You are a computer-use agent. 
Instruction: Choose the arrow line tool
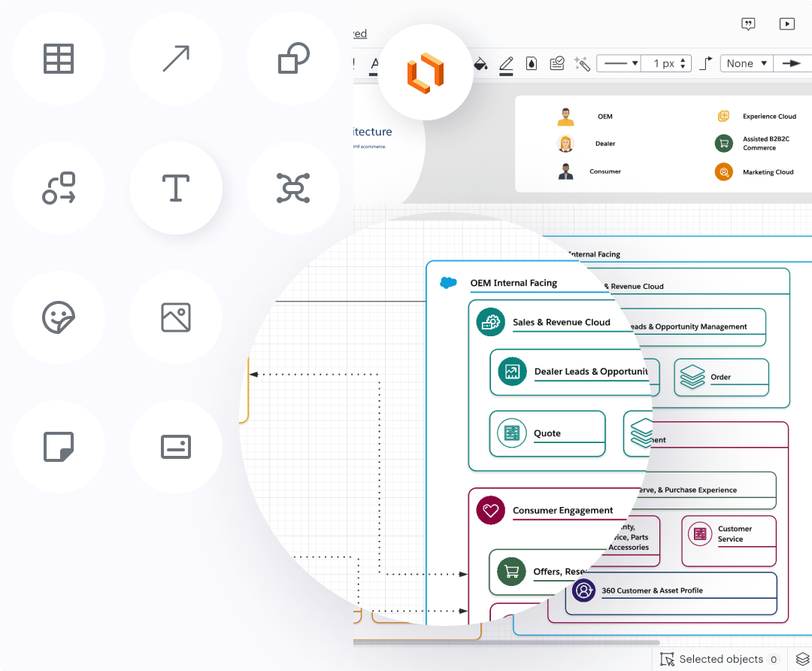tap(176, 59)
